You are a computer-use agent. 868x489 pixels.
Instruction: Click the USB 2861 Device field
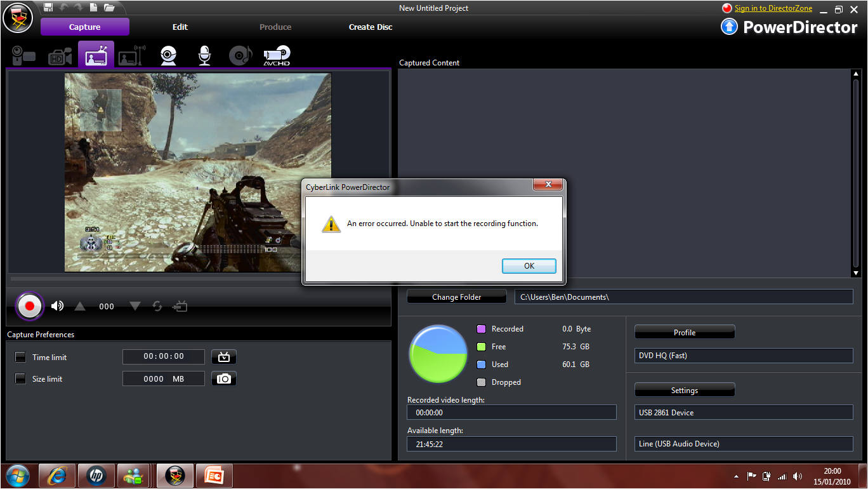coord(744,412)
